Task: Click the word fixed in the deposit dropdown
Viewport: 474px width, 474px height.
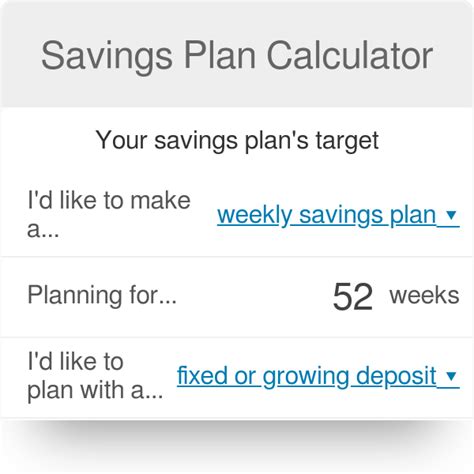Action: coord(202,376)
